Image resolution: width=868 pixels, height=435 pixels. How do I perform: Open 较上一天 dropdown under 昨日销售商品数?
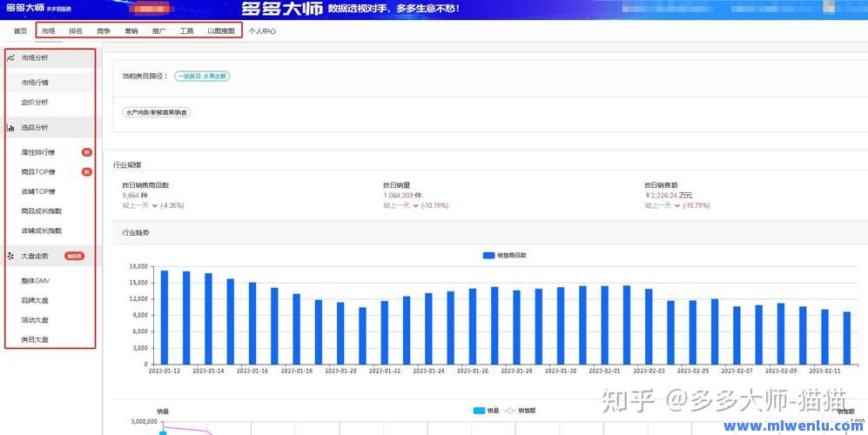pyautogui.click(x=155, y=206)
